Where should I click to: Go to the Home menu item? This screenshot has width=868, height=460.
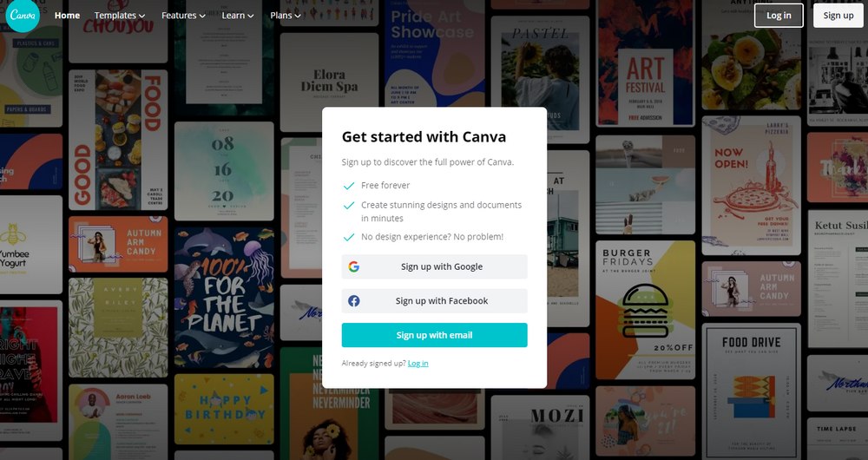coord(67,16)
